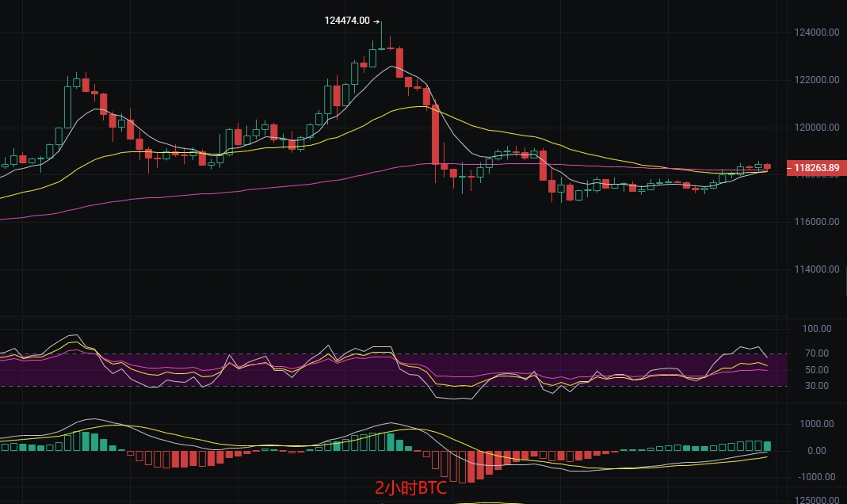Click the arrow next to 124474.00

pyautogui.click(x=376, y=21)
